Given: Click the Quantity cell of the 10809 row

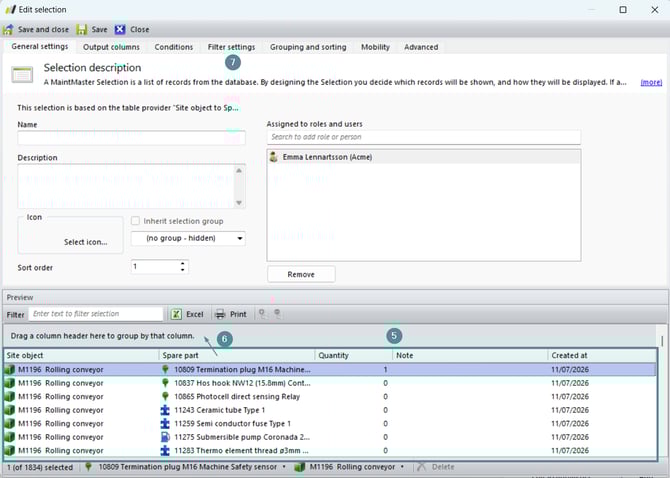Looking at the screenshot, I should pyautogui.click(x=354, y=369).
